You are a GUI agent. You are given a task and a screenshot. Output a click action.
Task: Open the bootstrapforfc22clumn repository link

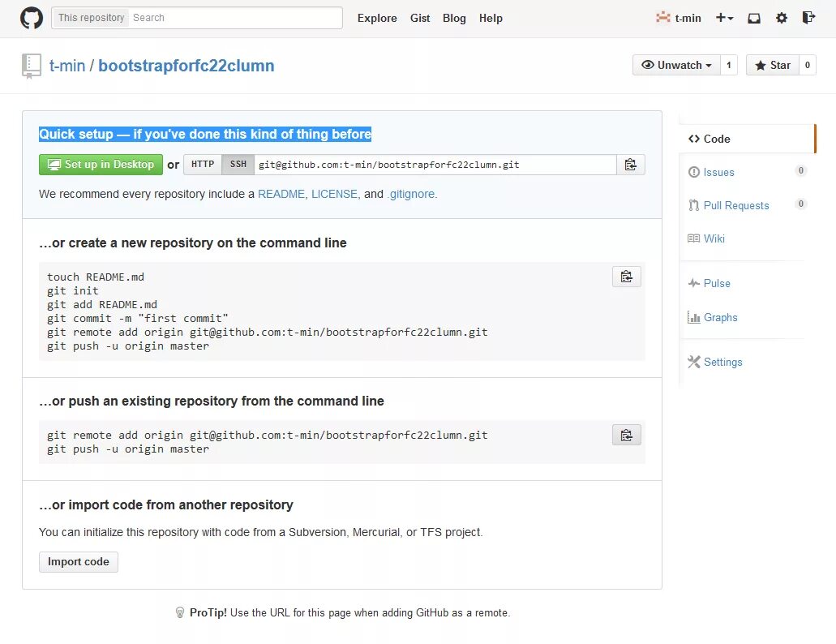tap(186, 66)
